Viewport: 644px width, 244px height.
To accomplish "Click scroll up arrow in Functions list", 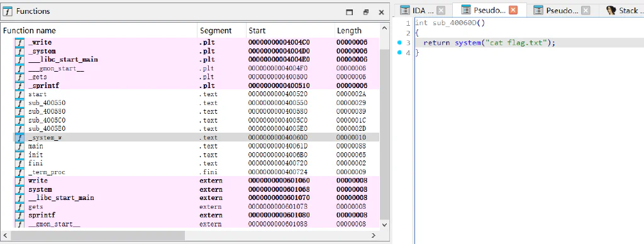I will pyautogui.click(x=384, y=28).
